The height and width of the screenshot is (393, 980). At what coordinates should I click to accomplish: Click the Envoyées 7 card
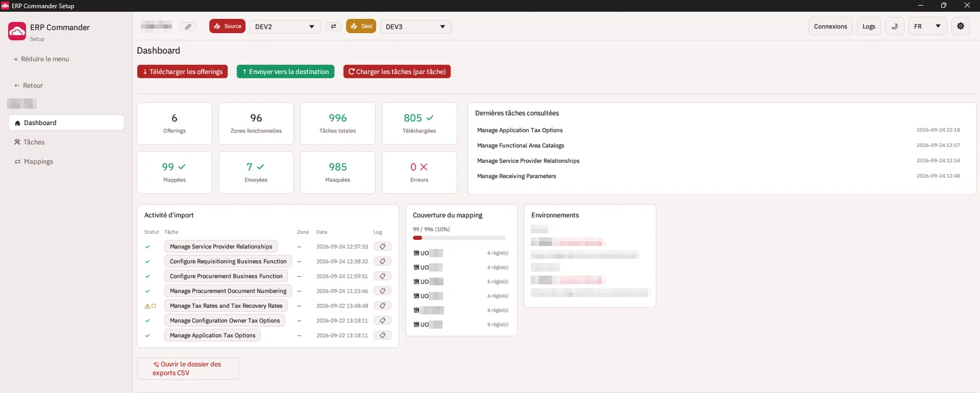click(x=256, y=173)
